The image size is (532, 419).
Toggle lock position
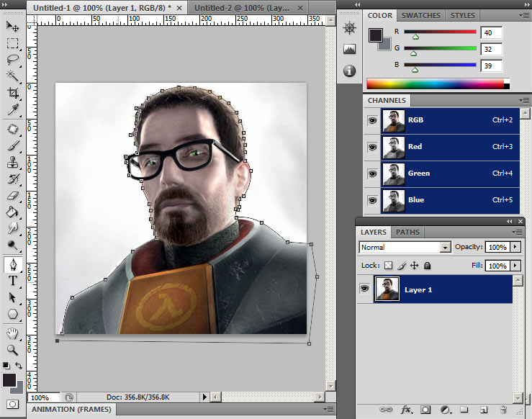[414, 266]
